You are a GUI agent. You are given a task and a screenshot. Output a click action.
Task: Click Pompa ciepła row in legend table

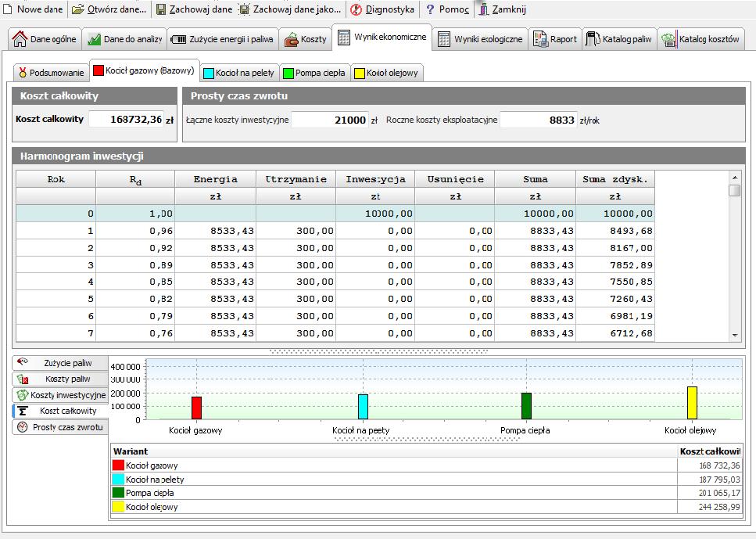coord(425,493)
